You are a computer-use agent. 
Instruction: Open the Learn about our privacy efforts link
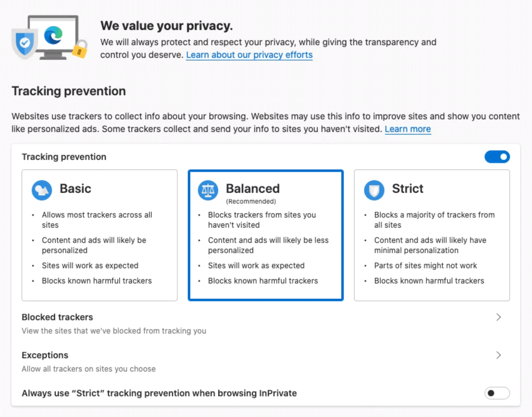tap(249, 55)
